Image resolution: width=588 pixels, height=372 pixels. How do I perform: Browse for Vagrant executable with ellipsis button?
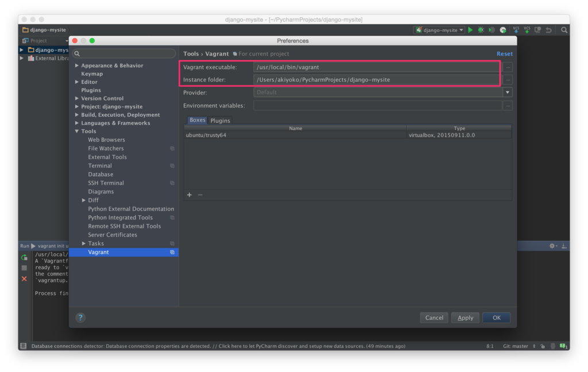tap(508, 67)
